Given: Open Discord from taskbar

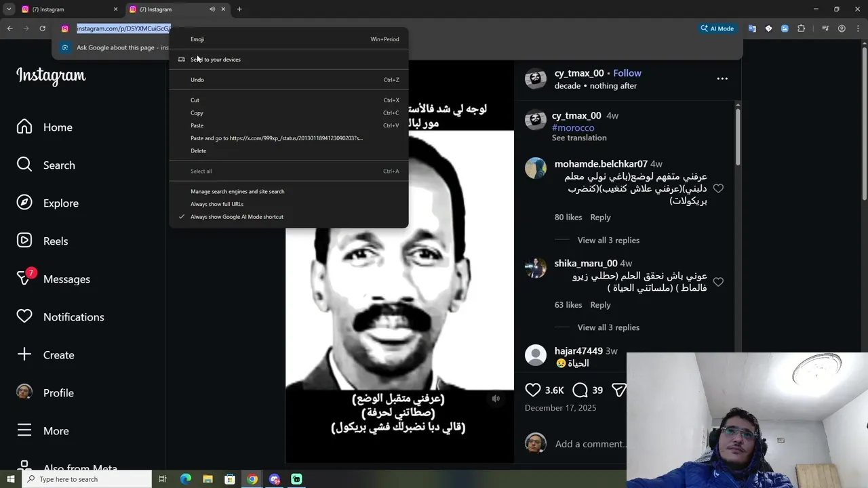Looking at the screenshot, I should tap(274, 479).
